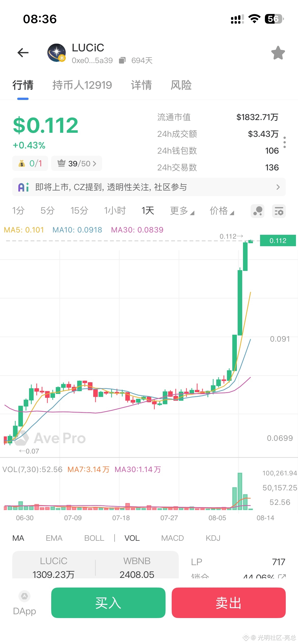
Task: Tap the tallest green volume bar
Action: tap(240, 491)
